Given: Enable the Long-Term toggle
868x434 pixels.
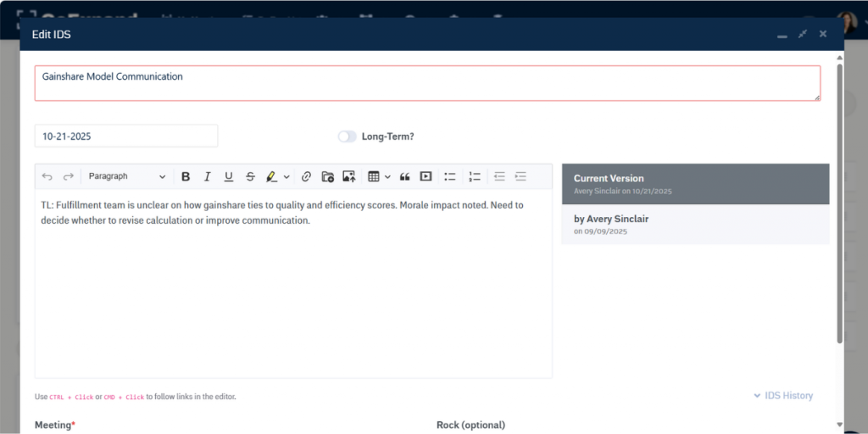Looking at the screenshot, I should tap(348, 136).
